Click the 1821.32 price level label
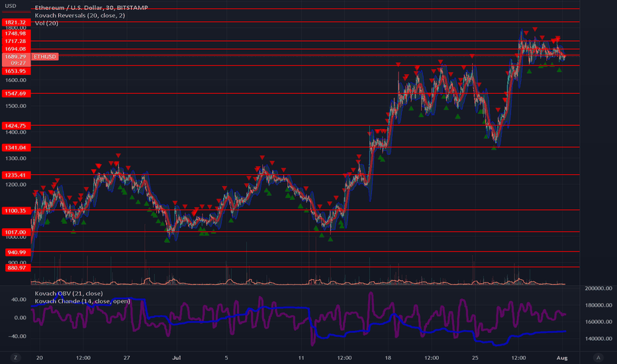Screen dimensions: 617x364 tap(16, 23)
